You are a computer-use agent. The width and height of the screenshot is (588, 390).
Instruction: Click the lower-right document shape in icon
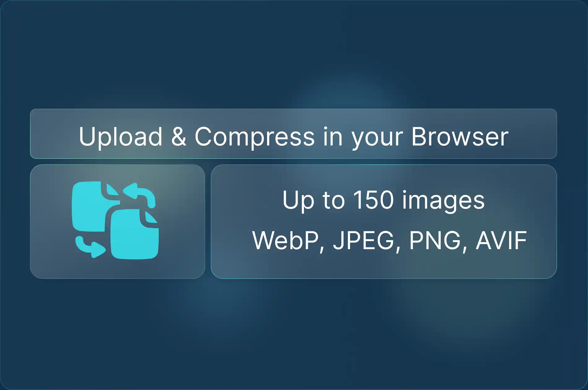tap(135, 234)
